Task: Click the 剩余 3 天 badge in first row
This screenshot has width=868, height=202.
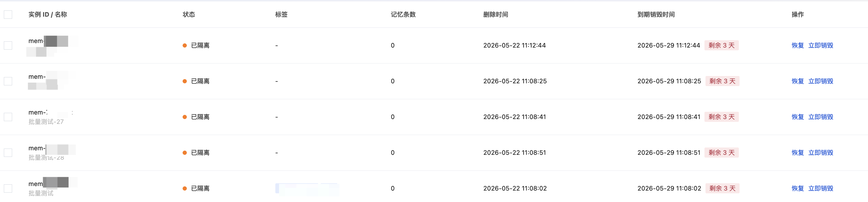Action: pyautogui.click(x=721, y=45)
